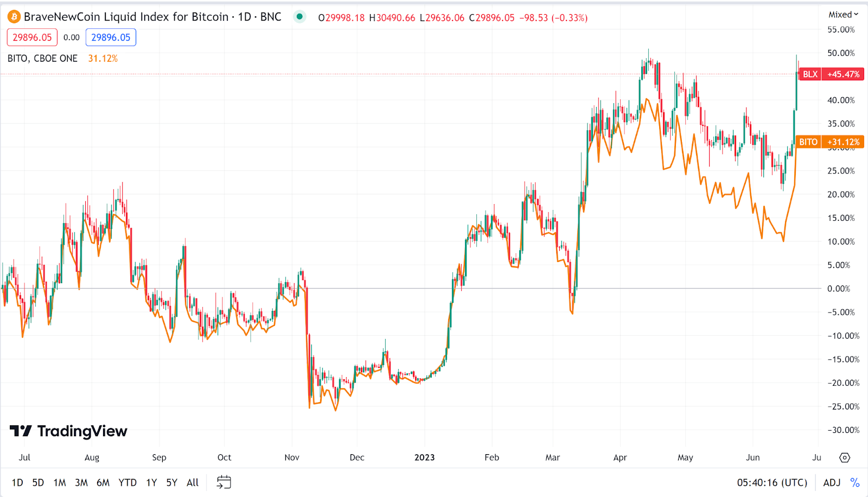Click the BITO +31.12% price label
Viewport: 868px width, 497px height.
click(829, 142)
